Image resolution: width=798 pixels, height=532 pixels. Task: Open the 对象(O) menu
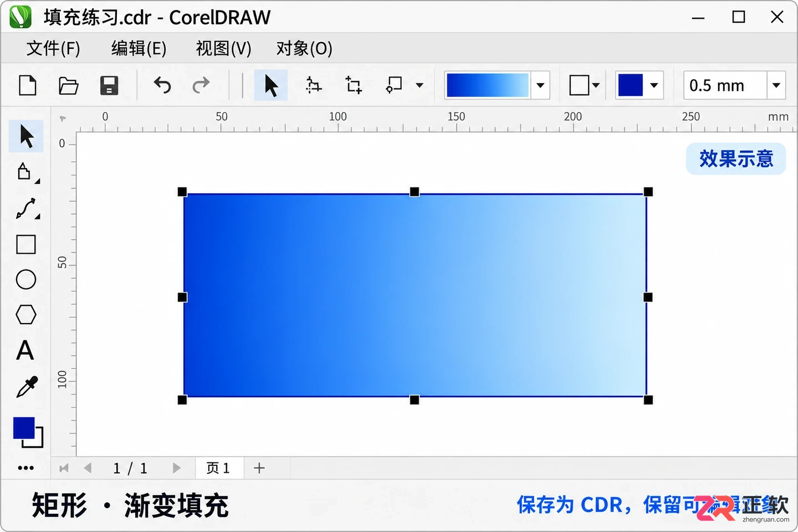pyautogui.click(x=304, y=48)
